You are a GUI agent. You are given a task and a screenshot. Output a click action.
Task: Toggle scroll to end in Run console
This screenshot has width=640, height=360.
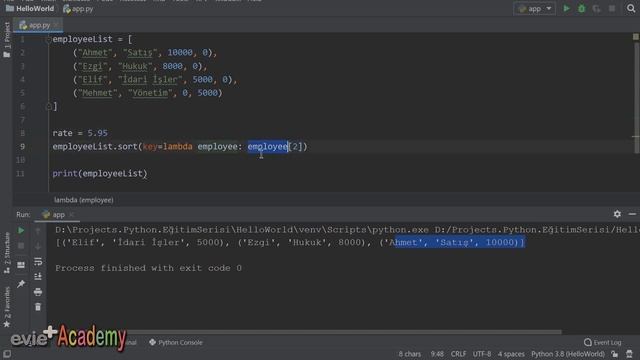pyautogui.click(x=38, y=276)
